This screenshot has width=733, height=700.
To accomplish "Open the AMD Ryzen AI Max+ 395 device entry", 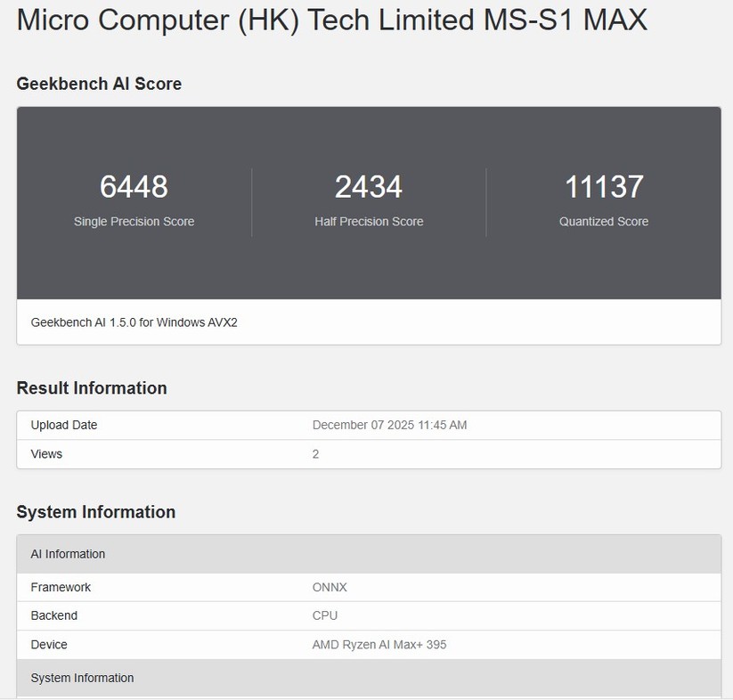I will point(379,644).
